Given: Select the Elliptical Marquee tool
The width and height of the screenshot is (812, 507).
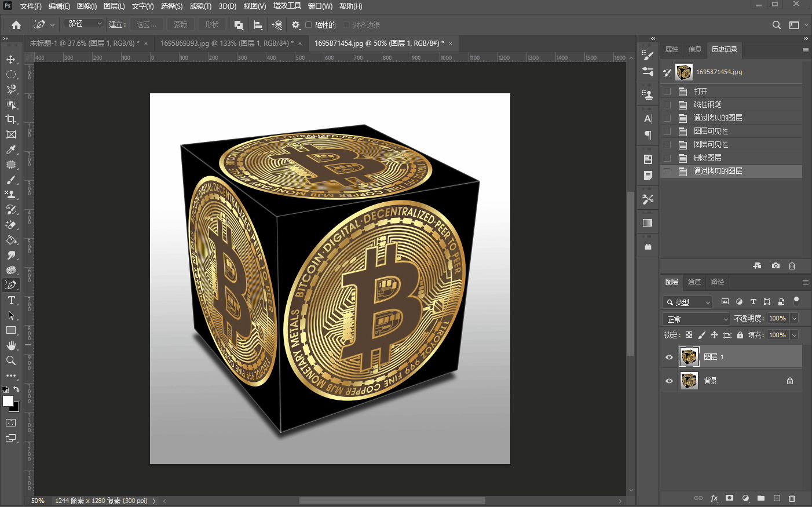Looking at the screenshot, I should (11, 75).
